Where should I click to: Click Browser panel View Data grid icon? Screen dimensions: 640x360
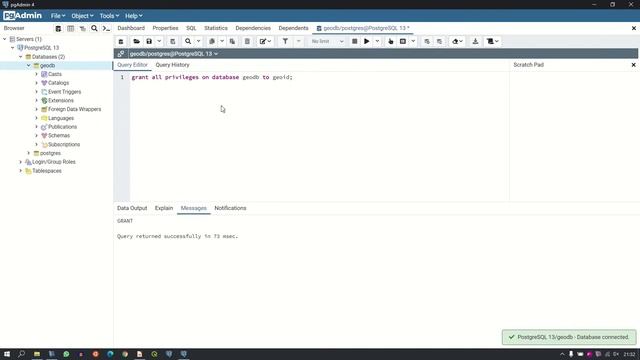click(71, 29)
